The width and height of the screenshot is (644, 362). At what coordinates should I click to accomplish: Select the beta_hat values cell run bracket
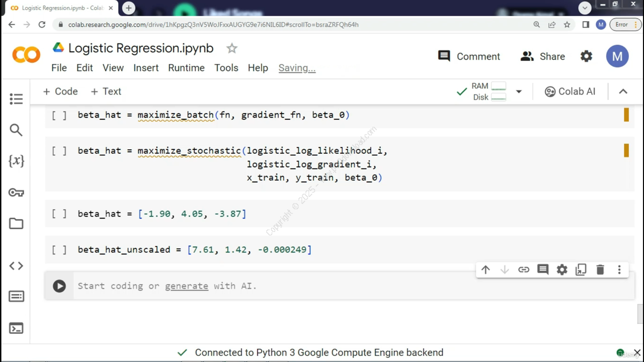59,214
